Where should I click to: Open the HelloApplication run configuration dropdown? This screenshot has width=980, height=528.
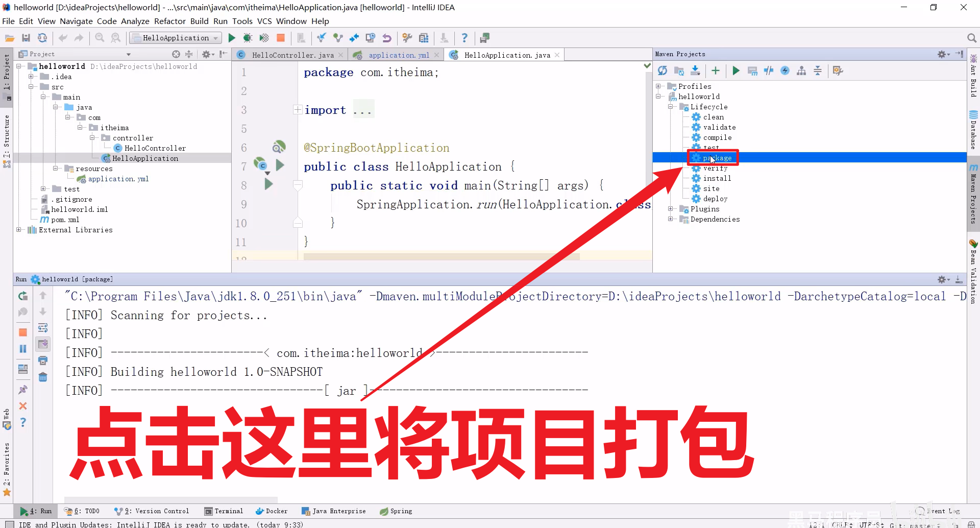176,38
